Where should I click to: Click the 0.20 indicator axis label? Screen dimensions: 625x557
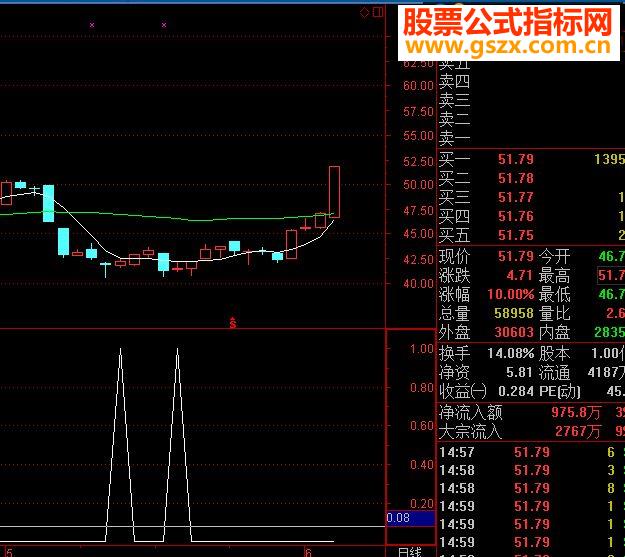click(x=422, y=504)
